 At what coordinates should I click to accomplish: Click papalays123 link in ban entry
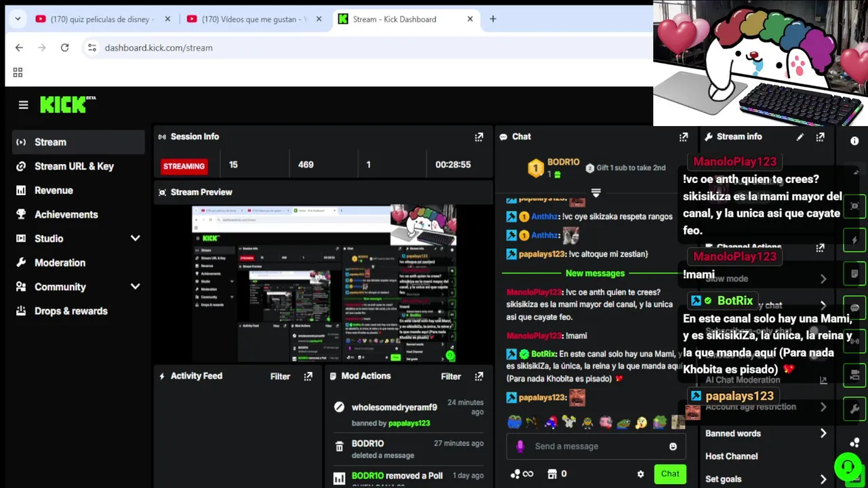click(409, 423)
